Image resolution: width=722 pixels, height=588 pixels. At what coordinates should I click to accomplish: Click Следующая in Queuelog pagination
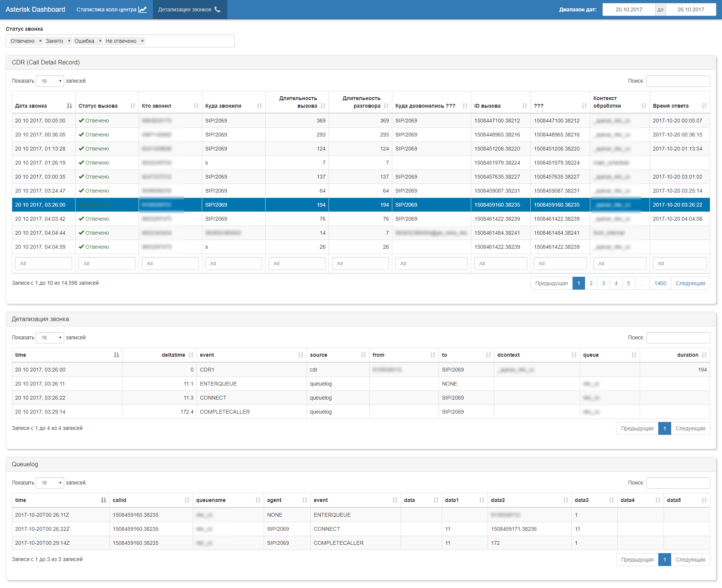[690, 560]
